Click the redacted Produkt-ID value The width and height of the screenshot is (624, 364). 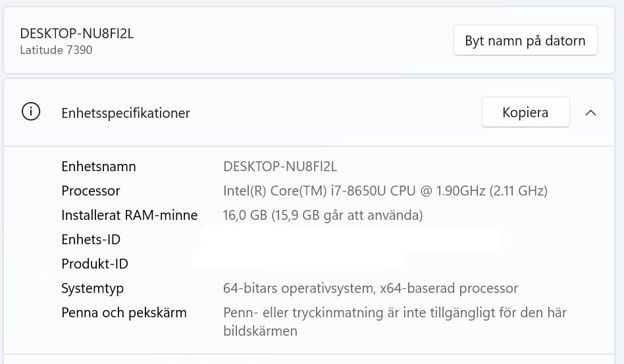point(299,259)
